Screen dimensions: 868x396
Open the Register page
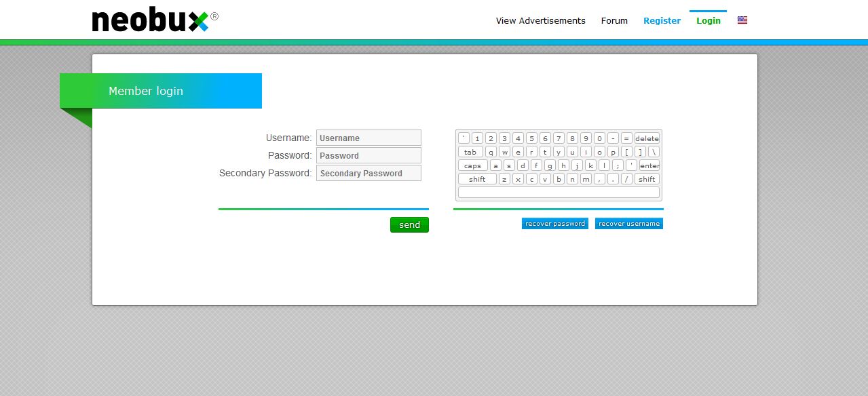pyautogui.click(x=662, y=20)
